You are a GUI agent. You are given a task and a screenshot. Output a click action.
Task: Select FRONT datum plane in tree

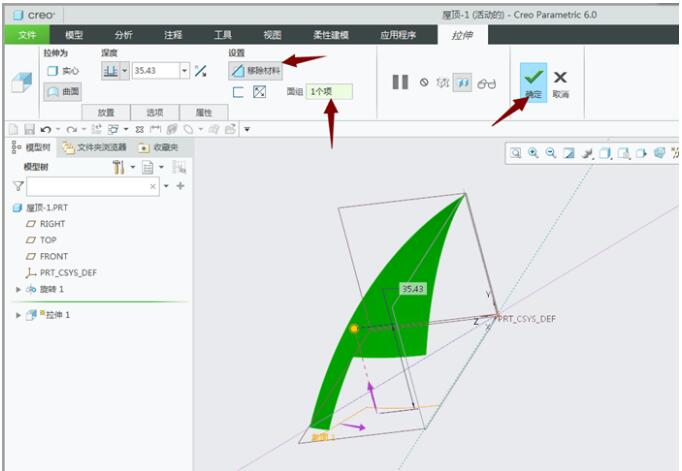coord(47,256)
